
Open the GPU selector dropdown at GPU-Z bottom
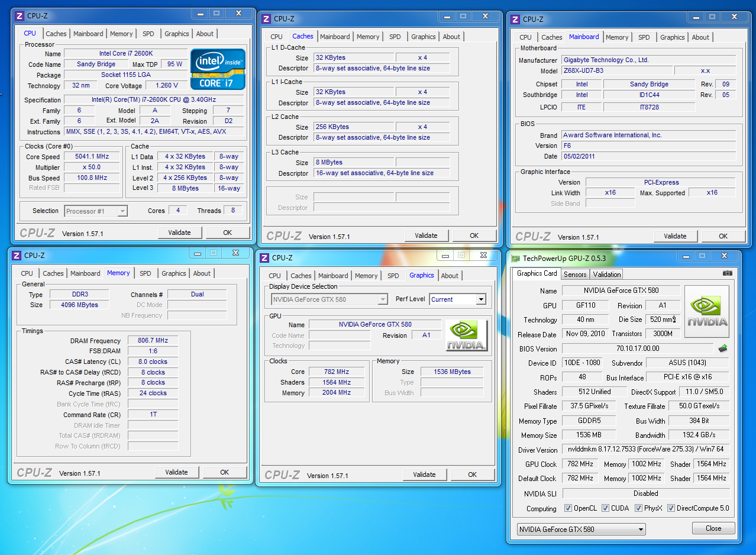[581, 529]
